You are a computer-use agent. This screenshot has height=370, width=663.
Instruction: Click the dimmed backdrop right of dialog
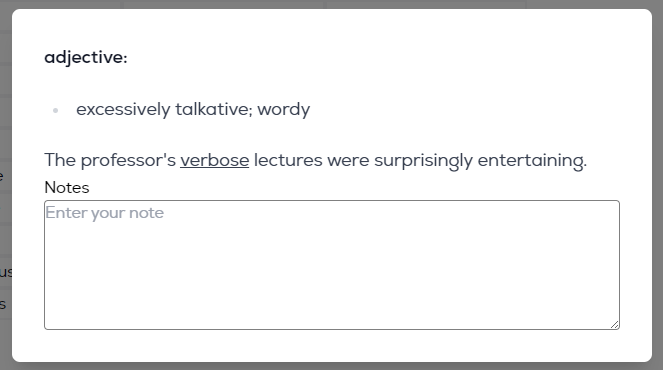point(658,185)
